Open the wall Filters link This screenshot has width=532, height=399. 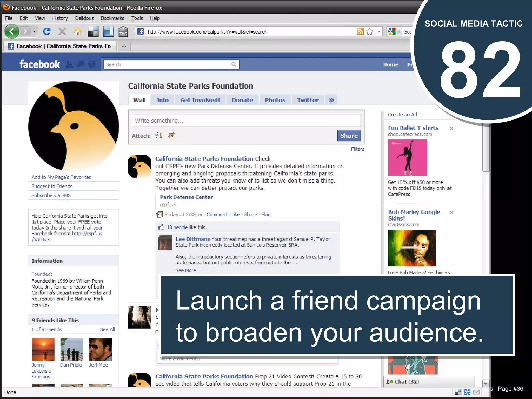pyautogui.click(x=357, y=149)
